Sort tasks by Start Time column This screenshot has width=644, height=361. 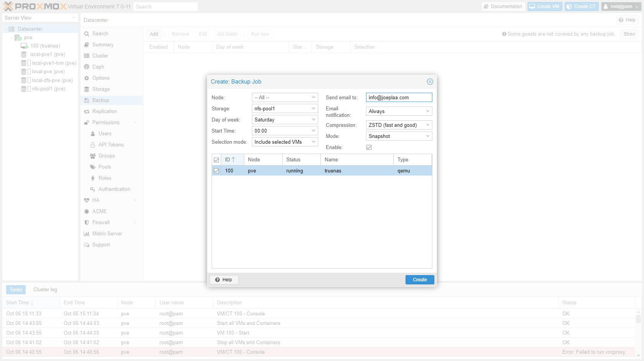point(31,303)
